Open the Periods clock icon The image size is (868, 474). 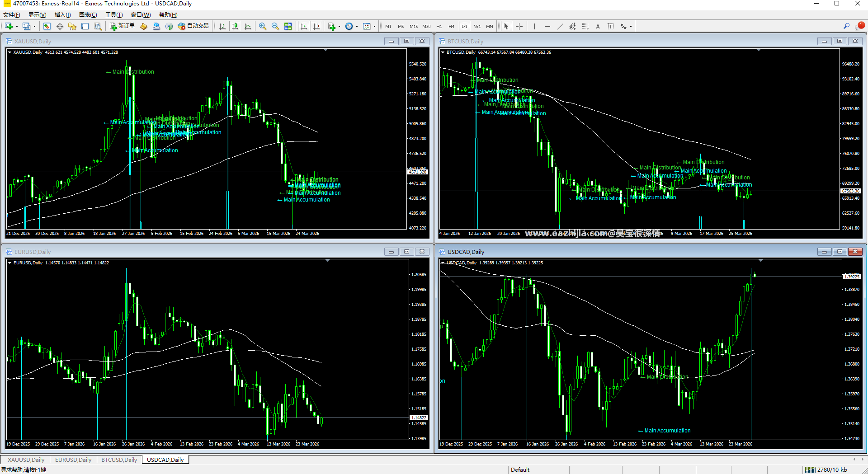click(349, 26)
